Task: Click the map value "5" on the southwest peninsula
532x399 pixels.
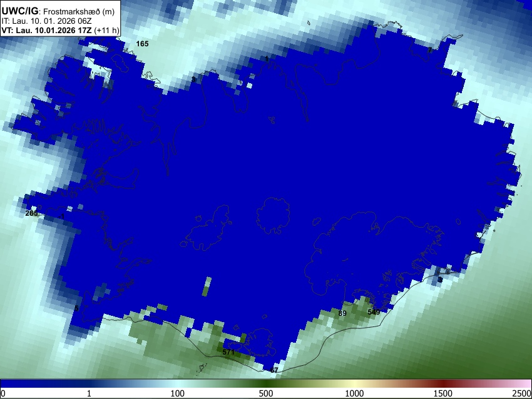Action: [x=76, y=308]
